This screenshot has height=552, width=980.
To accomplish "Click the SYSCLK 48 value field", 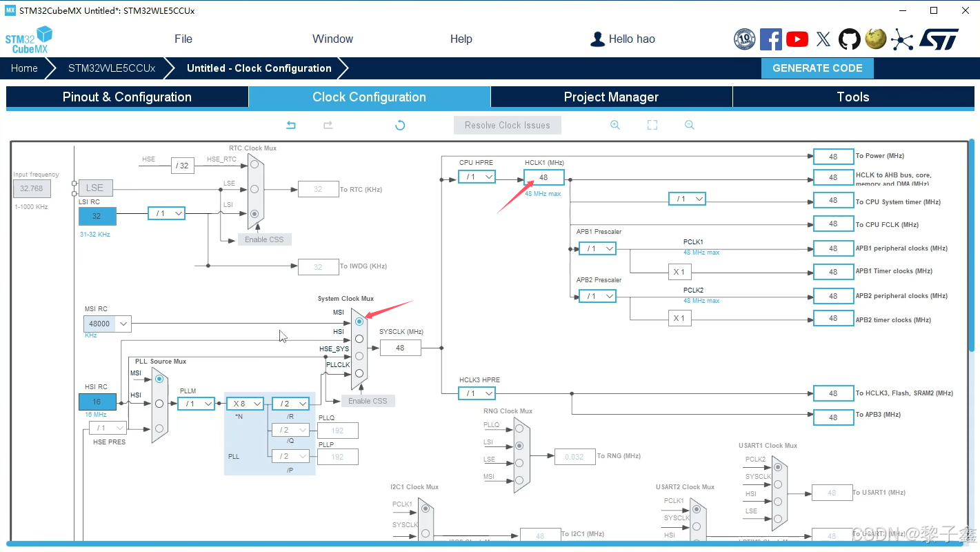I will pos(400,348).
